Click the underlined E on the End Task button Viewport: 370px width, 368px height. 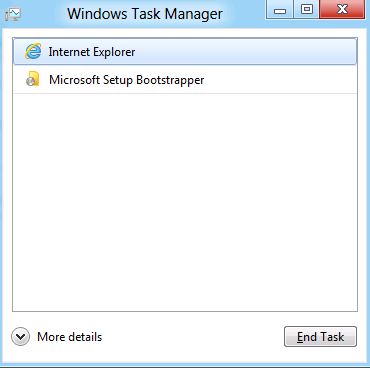click(300, 337)
